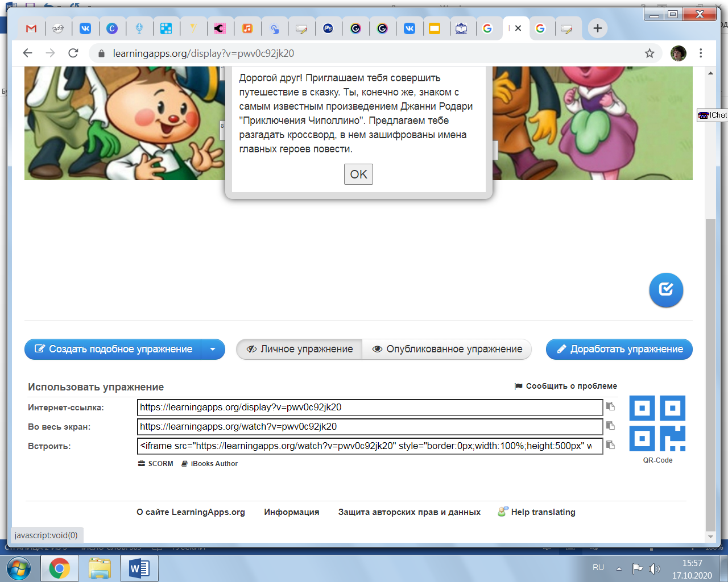
Task: Copy the Во весь экран link
Action: click(x=611, y=426)
